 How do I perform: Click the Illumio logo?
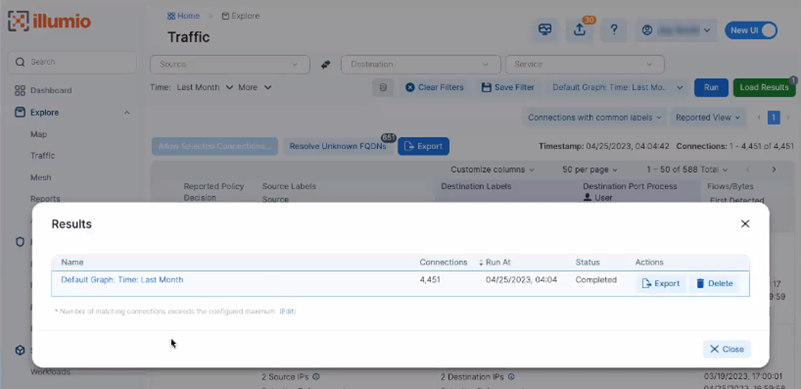pyautogui.click(x=49, y=21)
